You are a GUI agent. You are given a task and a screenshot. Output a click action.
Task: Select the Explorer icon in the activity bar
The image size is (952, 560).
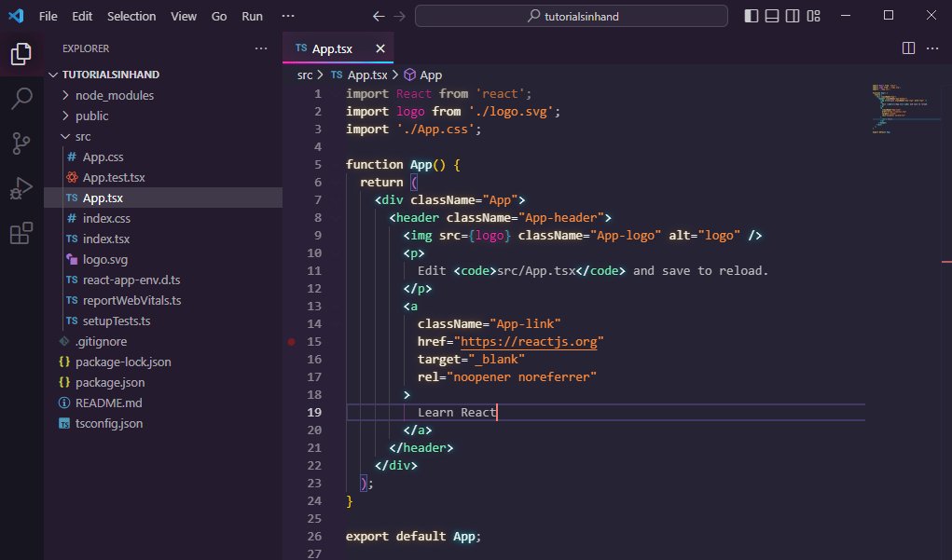coord(21,53)
